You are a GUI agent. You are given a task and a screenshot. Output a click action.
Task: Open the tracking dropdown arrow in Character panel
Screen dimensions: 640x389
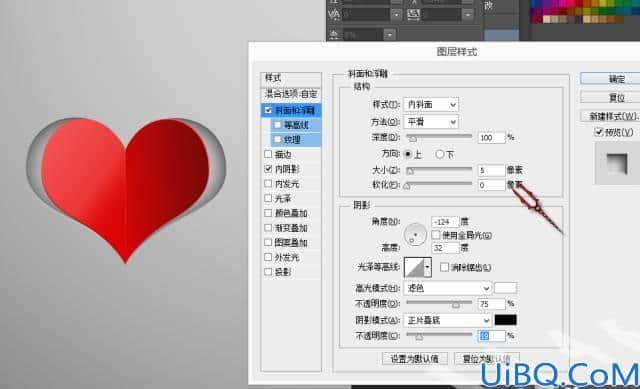468,15
